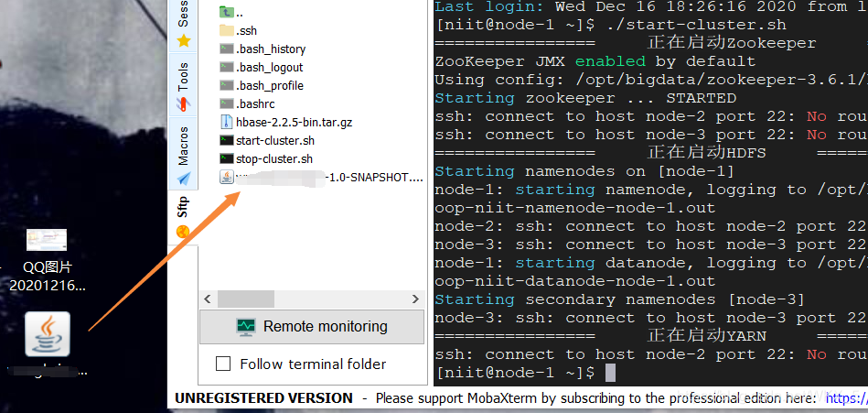Click the 'UNREGISTERED VERSION' status text
Viewport: 868px width, 413px height.
point(263,398)
